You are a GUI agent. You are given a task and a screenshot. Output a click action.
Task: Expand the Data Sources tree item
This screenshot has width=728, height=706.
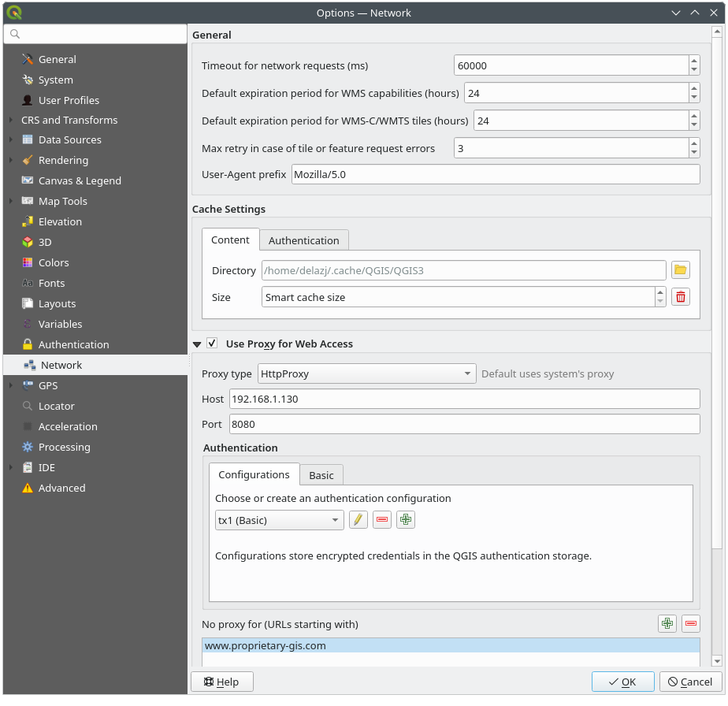click(x=10, y=140)
